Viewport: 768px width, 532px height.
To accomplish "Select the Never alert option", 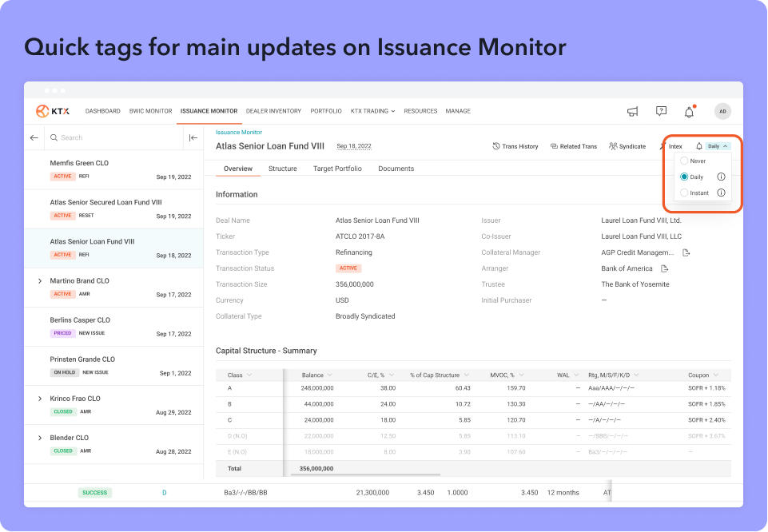I will click(684, 161).
